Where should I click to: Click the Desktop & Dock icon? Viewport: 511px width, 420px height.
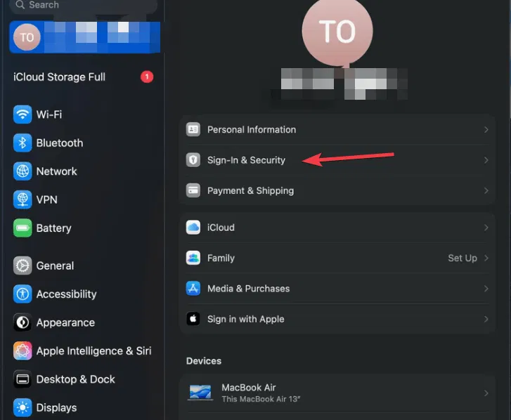click(x=22, y=379)
